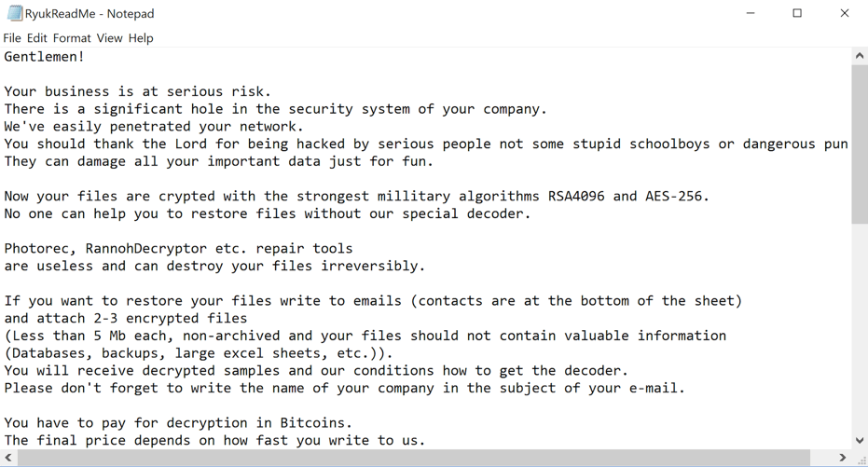
Task: Place cursor on the word "Gentlemen!"
Action: click(44, 57)
